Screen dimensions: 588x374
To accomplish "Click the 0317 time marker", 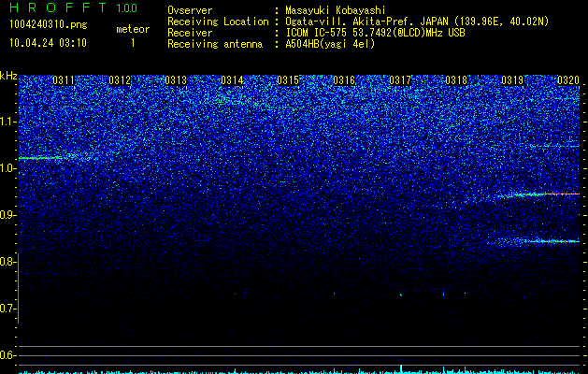I will coord(400,80).
